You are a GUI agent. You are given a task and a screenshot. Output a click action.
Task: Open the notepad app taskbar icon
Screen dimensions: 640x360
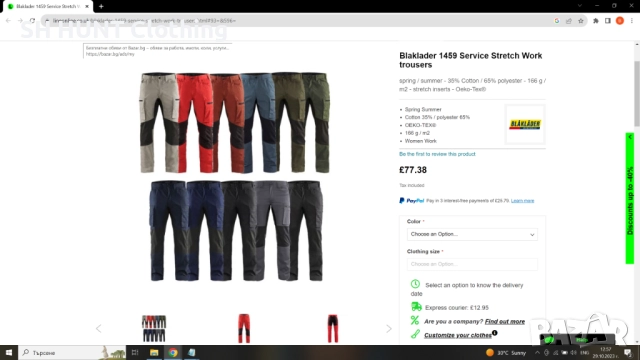tap(191, 352)
